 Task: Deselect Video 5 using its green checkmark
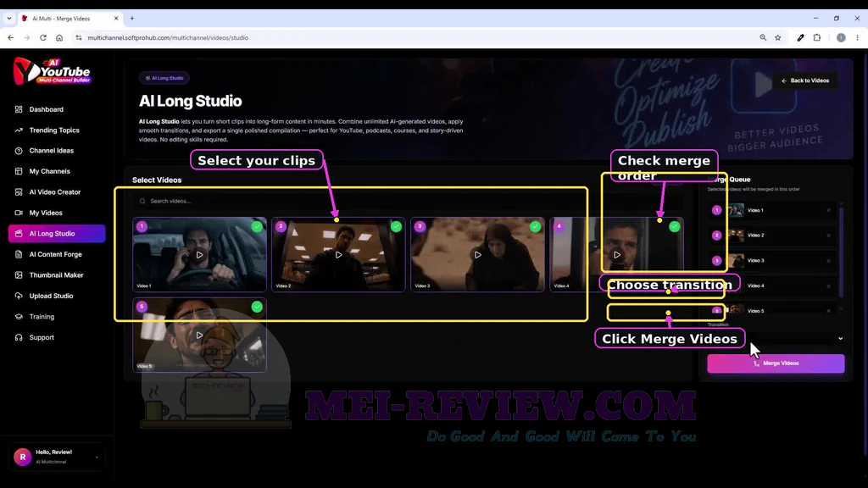[x=257, y=307]
